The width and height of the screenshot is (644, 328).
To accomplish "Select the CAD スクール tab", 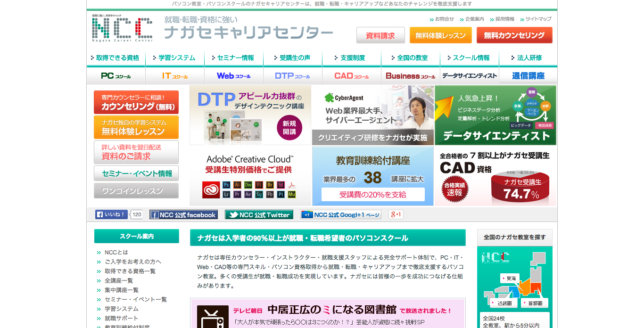I will tap(352, 76).
